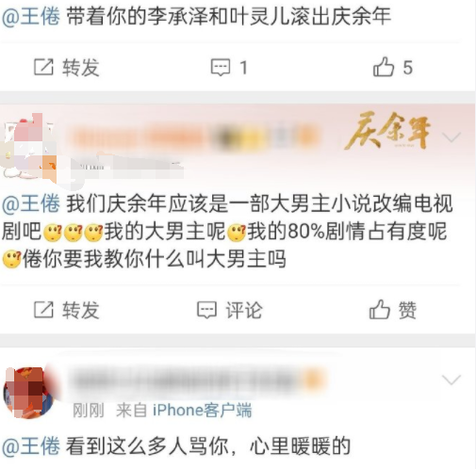Tap the golden 庆余年 logo badge

pyautogui.click(x=387, y=131)
